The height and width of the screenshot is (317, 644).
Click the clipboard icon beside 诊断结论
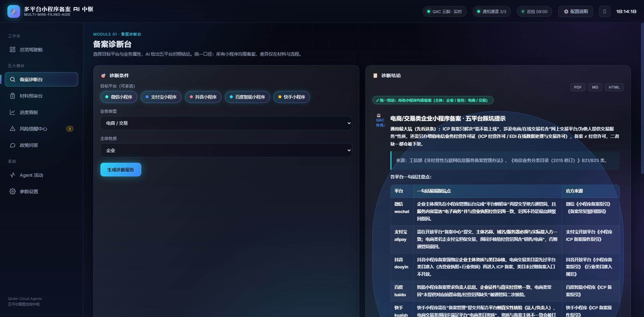(x=375, y=76)
